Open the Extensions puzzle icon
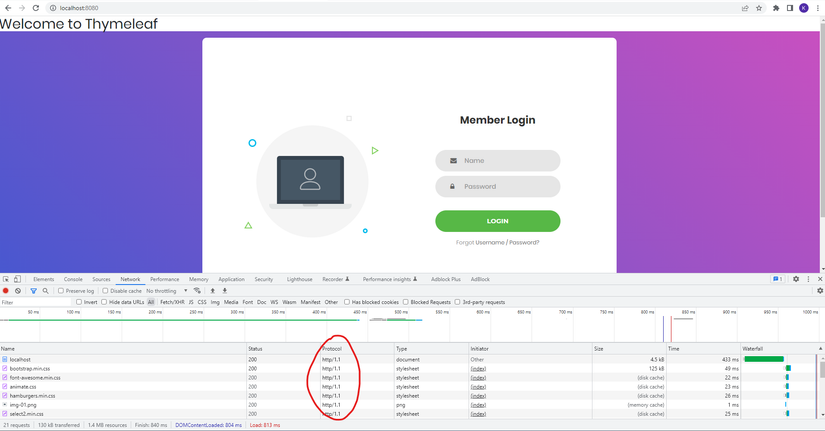This screenshot has height=431, width=825. point(776,8)
